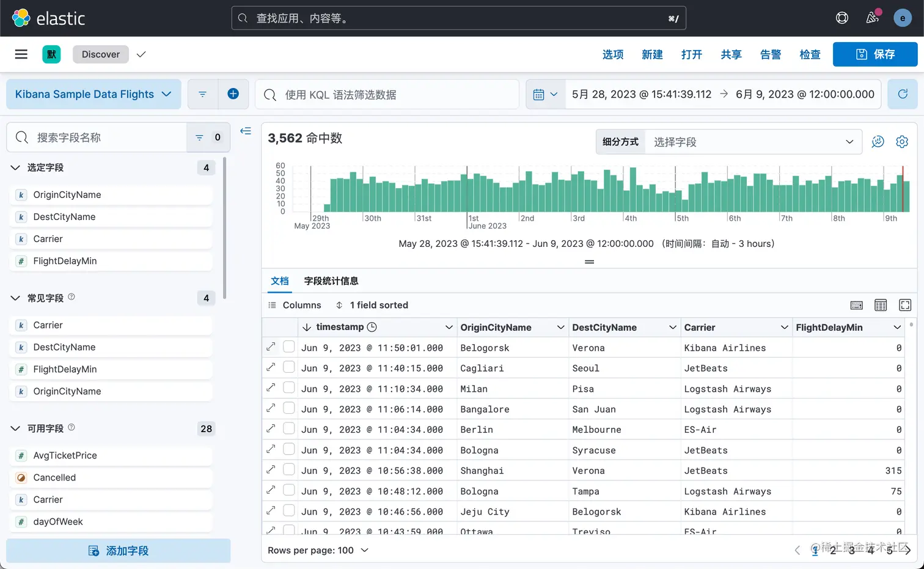Click the timestamp clock icon in header

[x=372, y=327]
